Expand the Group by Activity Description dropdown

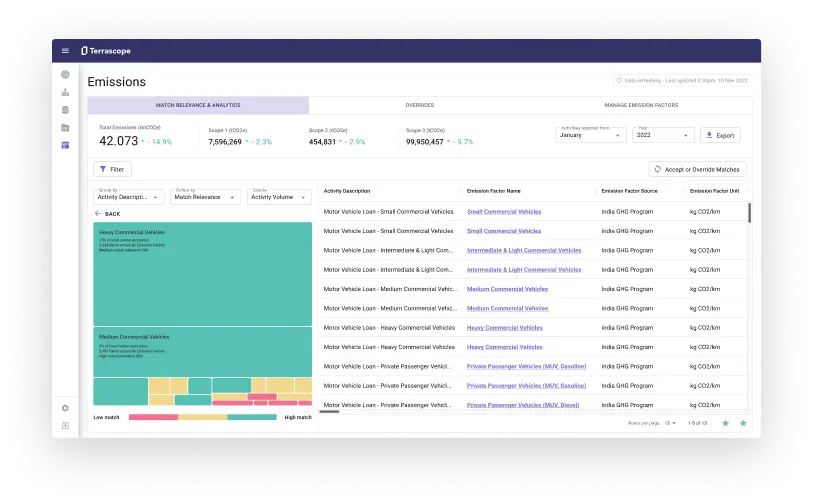(x=129, y=197)
